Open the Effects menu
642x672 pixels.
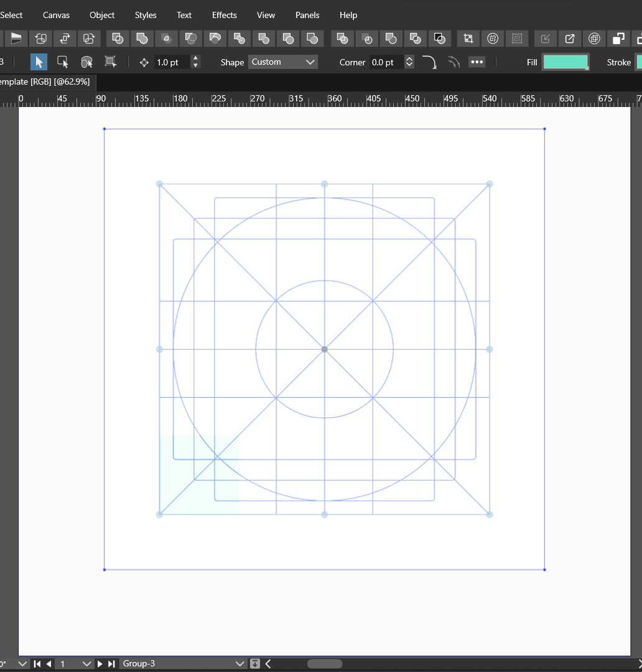(x=224, y=15)
